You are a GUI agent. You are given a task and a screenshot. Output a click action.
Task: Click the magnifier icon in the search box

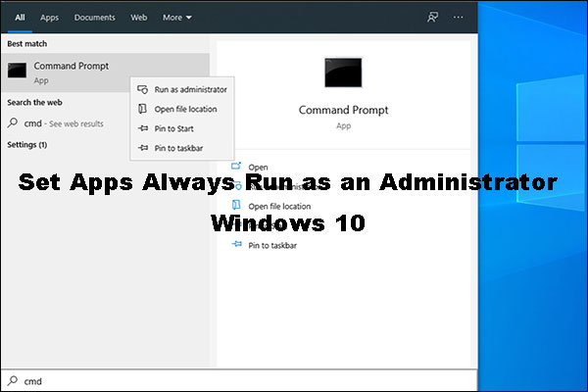[13, 380]
